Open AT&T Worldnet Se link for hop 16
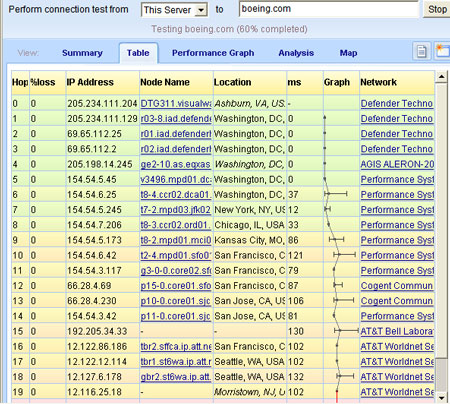 pos(397,347)
